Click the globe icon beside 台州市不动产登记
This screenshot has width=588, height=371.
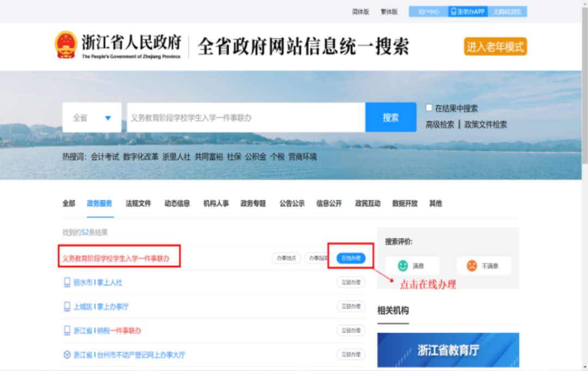(68, 354)
